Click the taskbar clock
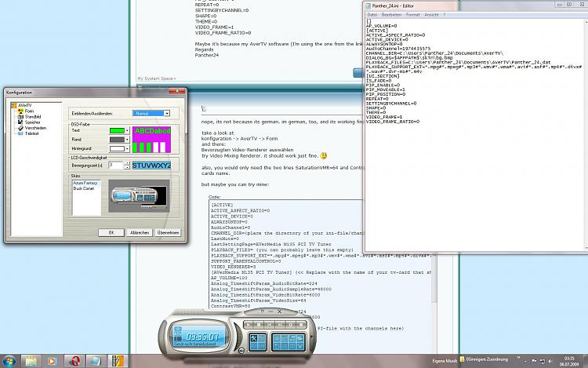 tap(569, 361)
